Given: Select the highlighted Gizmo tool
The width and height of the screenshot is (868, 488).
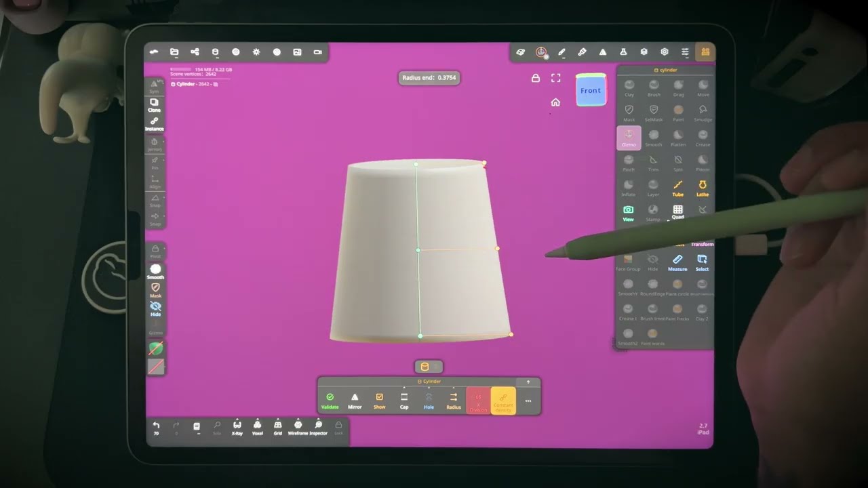Looking at the screenshot, I should pyautogui.click(x=629, y=138).
